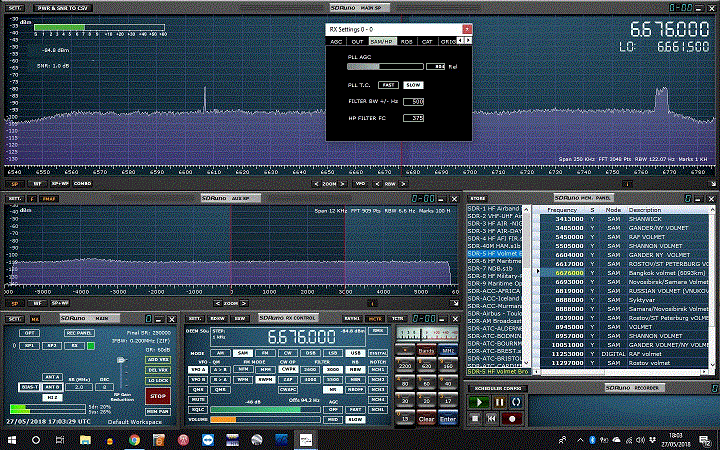Center on VFO in Main SP

[360, 184]
